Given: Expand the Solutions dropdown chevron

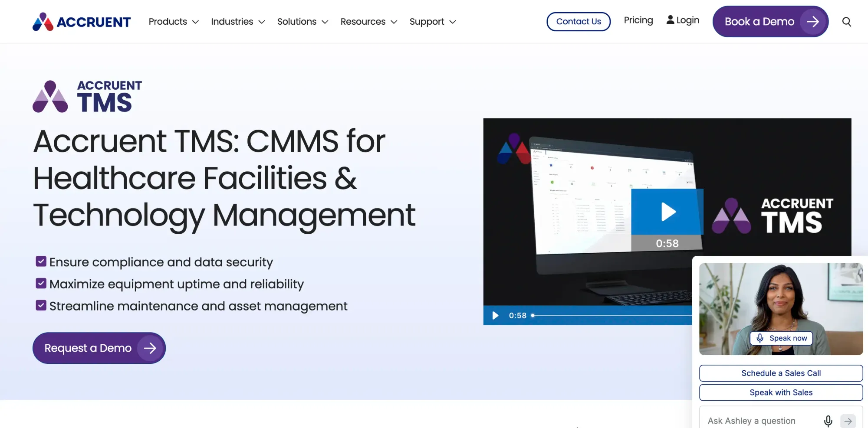Looking at the screenshot, I should 325,22.
